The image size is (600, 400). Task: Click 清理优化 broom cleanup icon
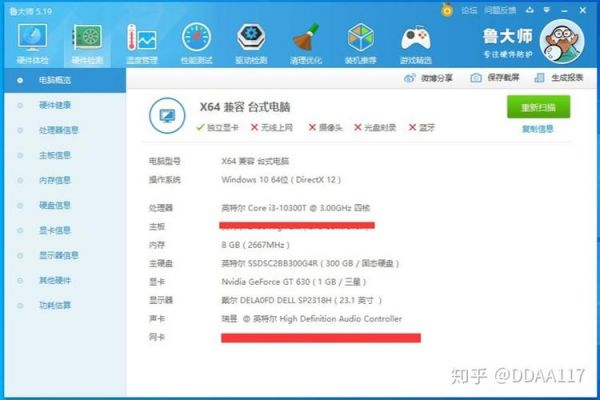[x=306, y=38]
